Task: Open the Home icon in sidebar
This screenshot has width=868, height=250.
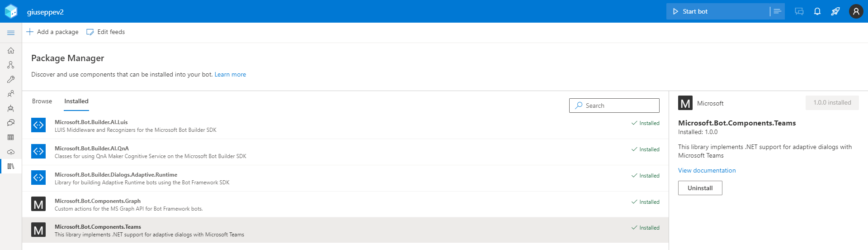Action: (x=11, y=50)
